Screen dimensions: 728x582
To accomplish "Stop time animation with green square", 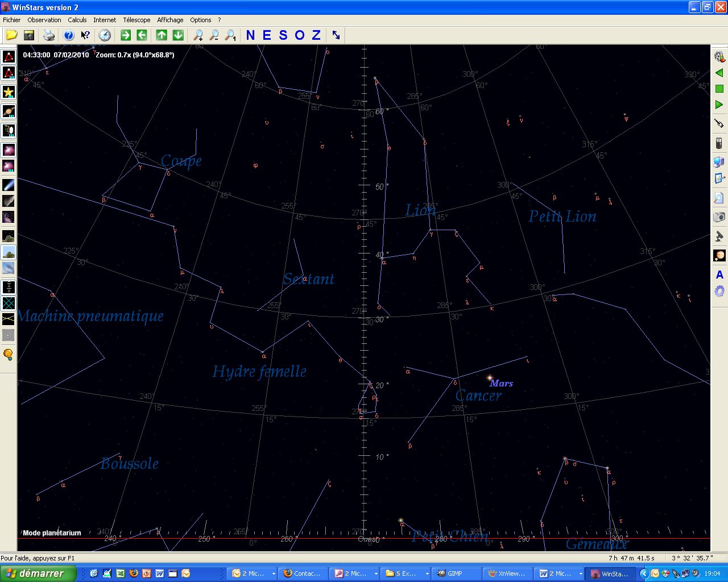I will 719,89.
